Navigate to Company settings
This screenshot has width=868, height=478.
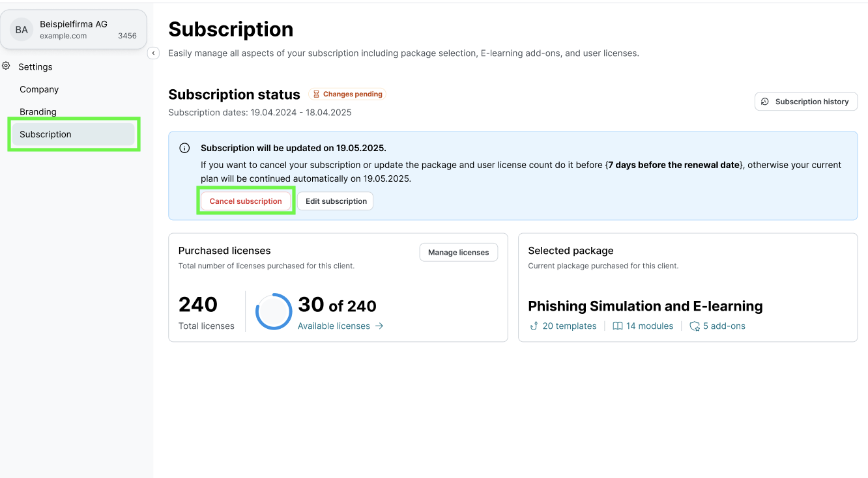tap(39, 89)
